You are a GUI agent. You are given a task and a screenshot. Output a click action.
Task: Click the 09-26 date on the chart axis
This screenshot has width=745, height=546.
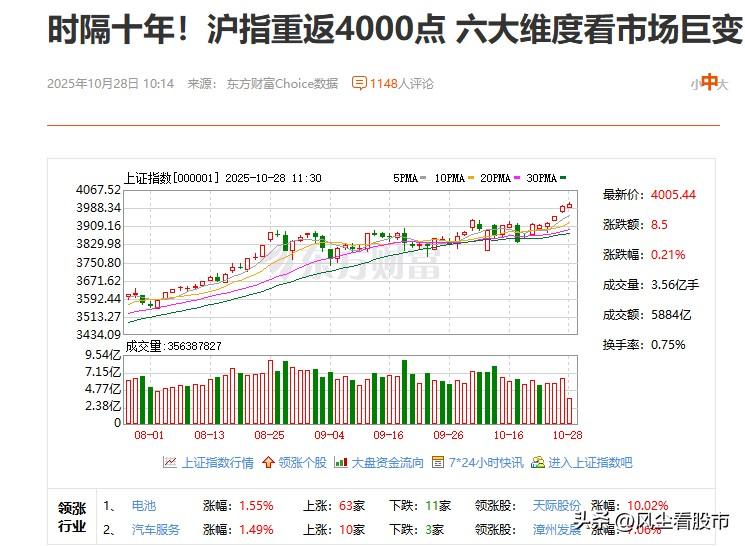pos(448,435)
